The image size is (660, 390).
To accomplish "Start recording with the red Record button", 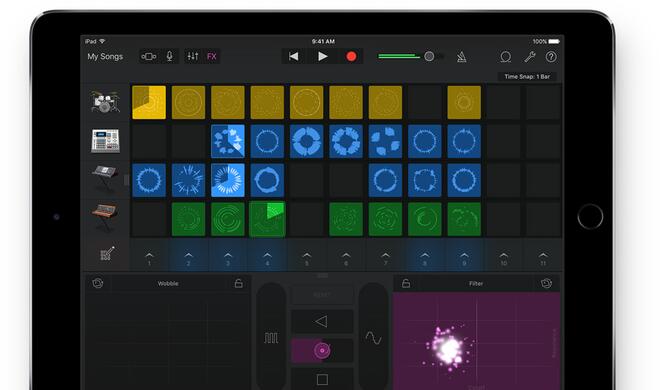I will [351, 56].
